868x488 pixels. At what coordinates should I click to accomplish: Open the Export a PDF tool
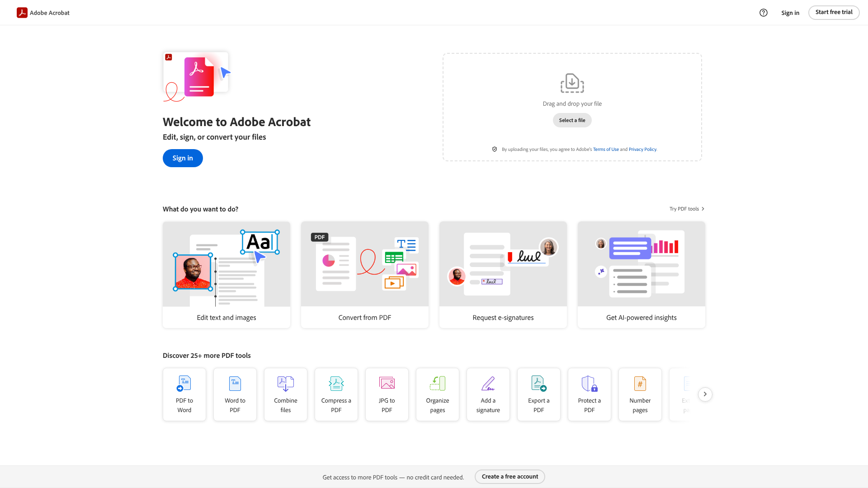(539, 394)
